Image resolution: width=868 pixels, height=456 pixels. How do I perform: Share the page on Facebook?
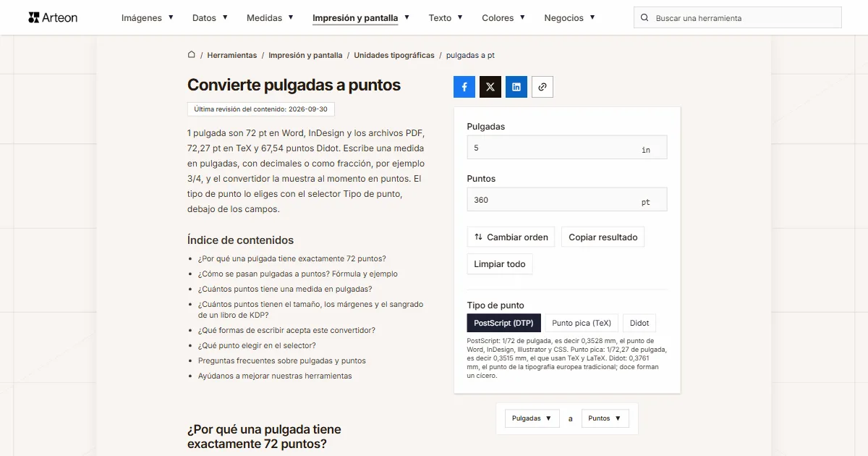[x=464, y=87]
